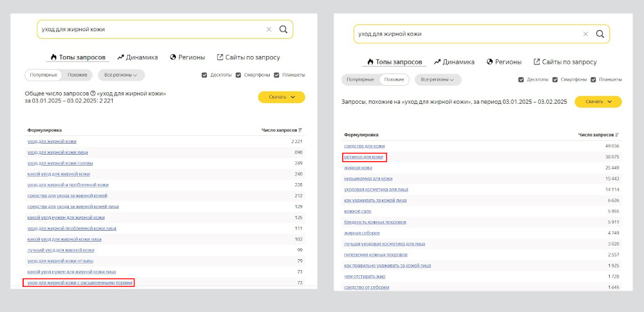
Task: Uncheck Десктопы checkbox in left panel
Action: point(205,75)
